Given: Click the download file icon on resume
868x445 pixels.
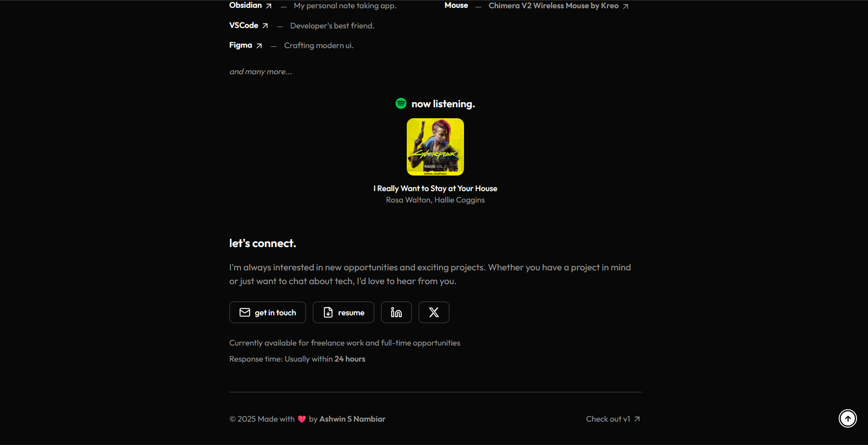Looking at the screenshot, I should [x=328, y=313].
